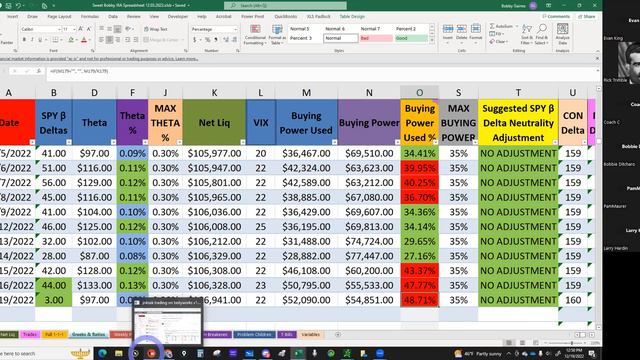Open Conditional Formatting menu
This screenshot has height=360, width=640.
(x=255, y=34)
